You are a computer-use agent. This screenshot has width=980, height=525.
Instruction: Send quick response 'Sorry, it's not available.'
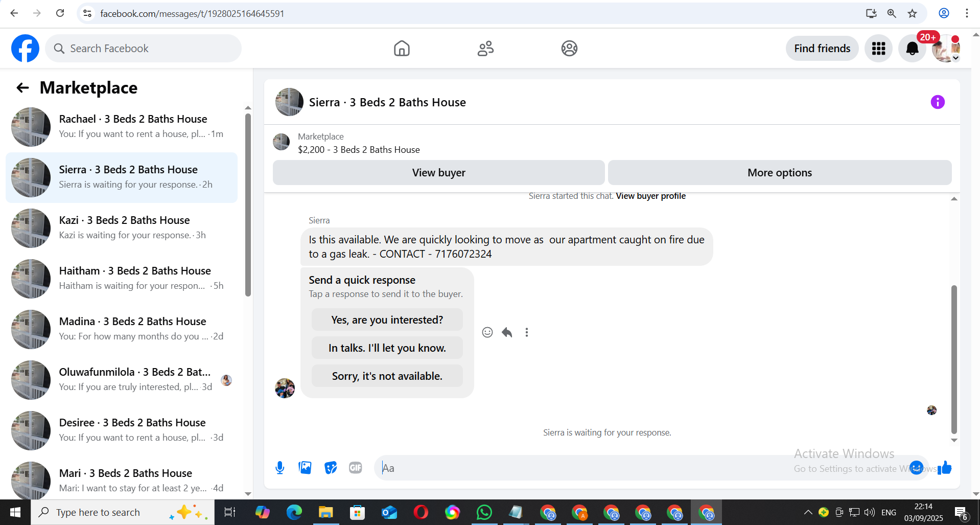[387, 376]
